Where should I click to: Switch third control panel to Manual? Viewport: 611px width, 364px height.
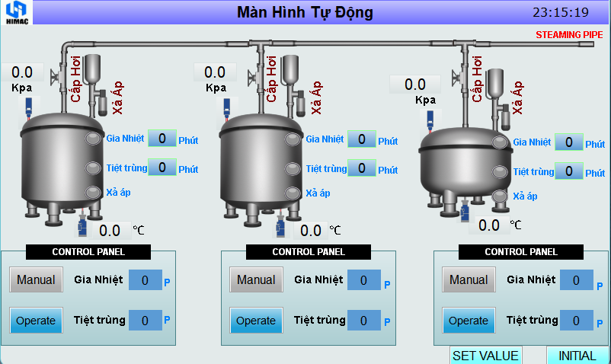(x=469, y=279)
